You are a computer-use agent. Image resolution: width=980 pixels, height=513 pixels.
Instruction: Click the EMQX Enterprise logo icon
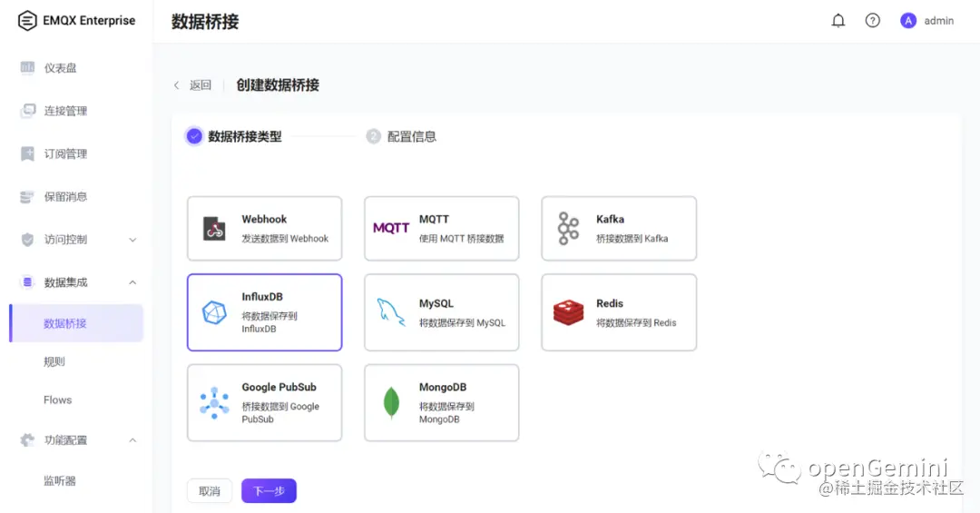point(27,21)
